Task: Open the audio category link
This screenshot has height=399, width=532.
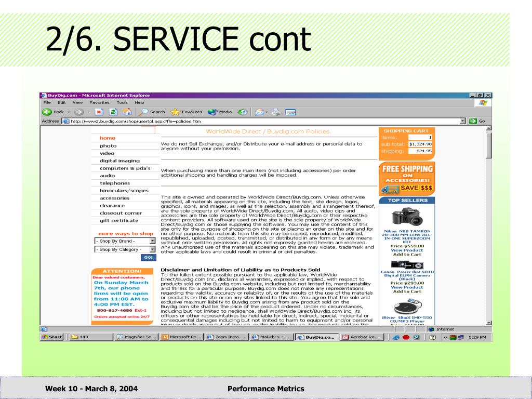Action: coord(107,176)
